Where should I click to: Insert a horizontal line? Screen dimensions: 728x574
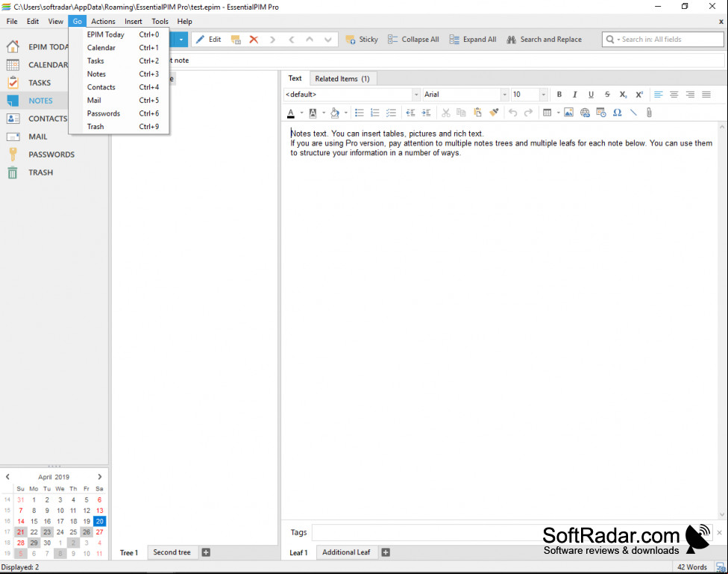pos(633,113)
